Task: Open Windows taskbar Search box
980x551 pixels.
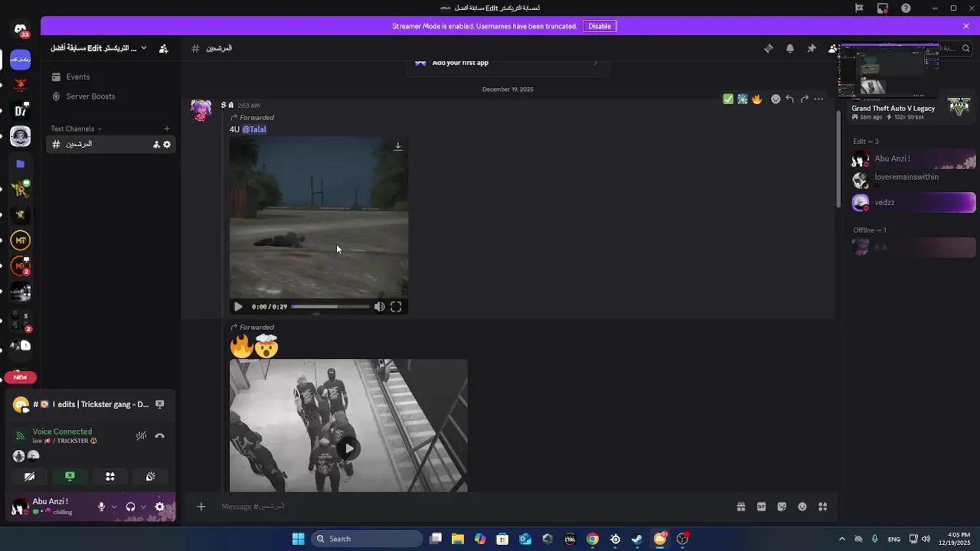Action: tap(367, 539)
